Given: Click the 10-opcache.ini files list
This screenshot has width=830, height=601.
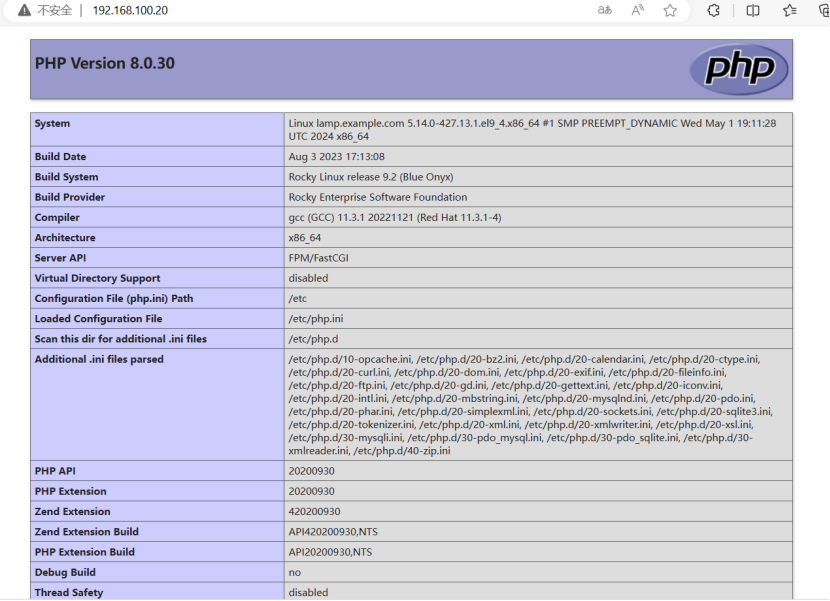Looking at the screenshot, I should pos(530,405).
